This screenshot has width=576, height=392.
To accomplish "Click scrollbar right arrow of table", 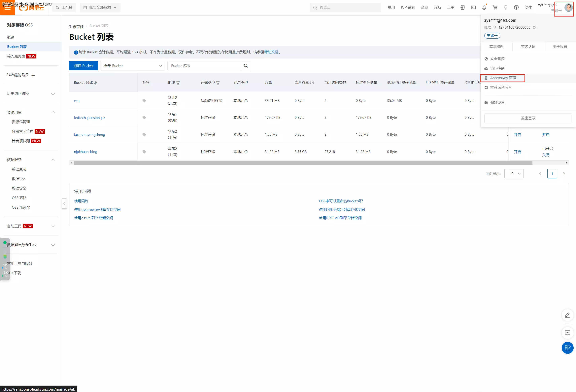I will 566,163.
